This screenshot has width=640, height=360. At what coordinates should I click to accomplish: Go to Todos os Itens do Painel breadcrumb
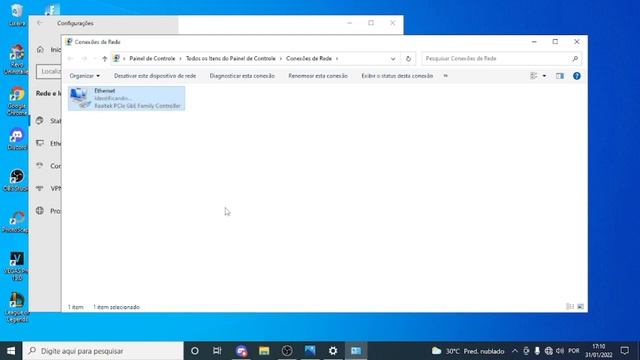coord(231,59)
